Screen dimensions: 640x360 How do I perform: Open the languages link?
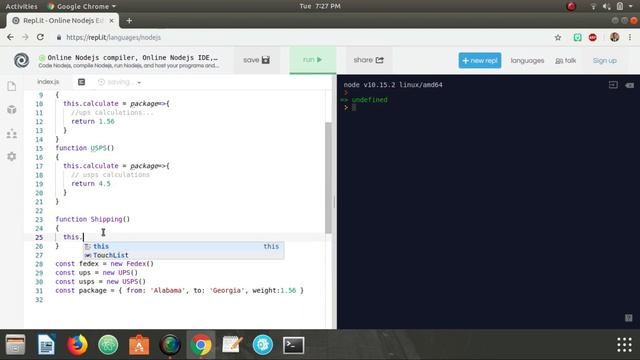click(527, 60)
